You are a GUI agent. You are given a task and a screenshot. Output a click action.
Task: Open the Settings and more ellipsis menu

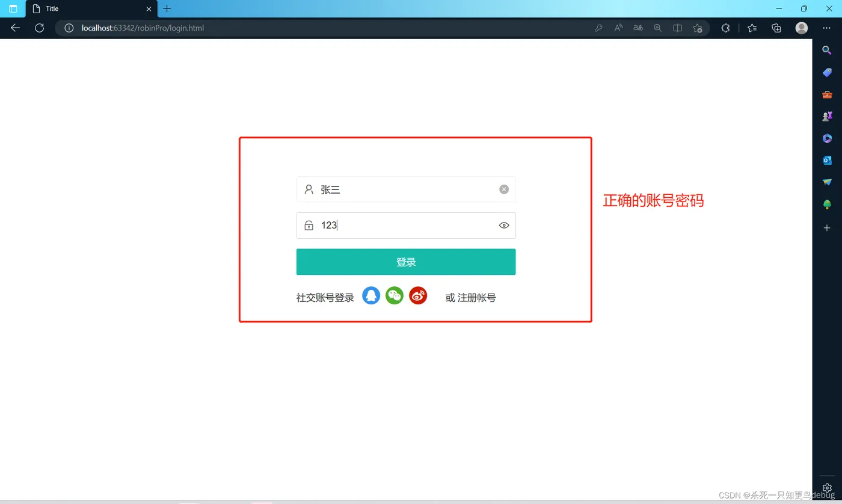826,28
